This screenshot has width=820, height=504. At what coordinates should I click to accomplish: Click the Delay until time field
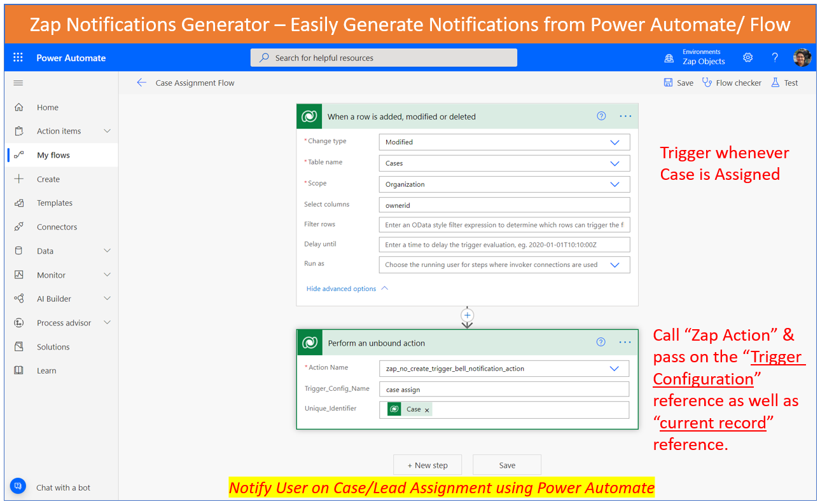tap(504, 245)
